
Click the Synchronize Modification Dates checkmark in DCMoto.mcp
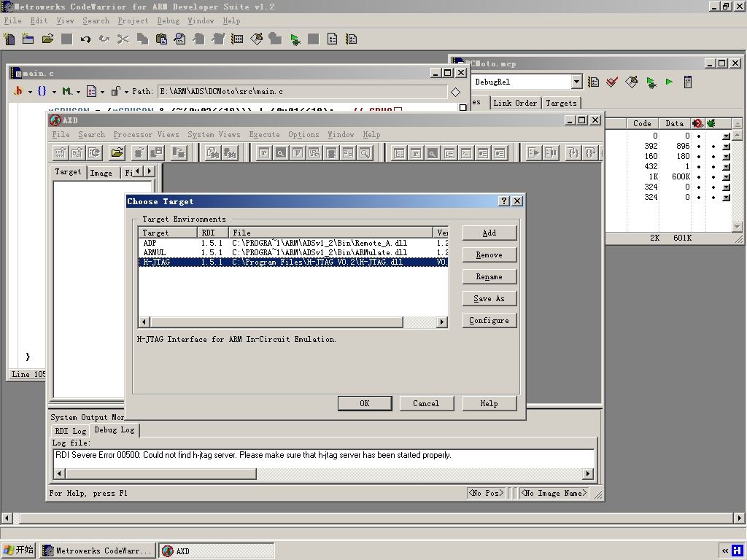click(612, 82)
